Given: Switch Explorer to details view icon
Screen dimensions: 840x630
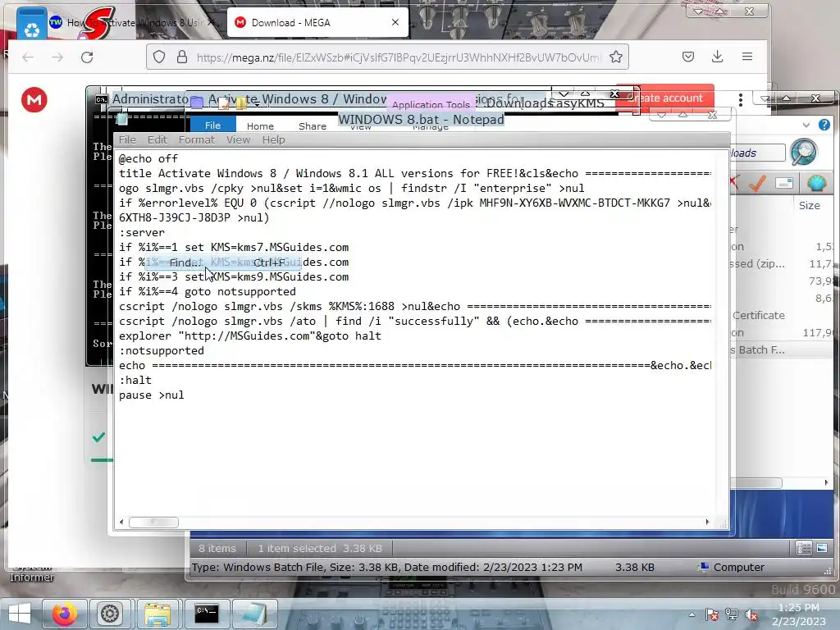Looking at the screenshot, I should pos(804,548).
